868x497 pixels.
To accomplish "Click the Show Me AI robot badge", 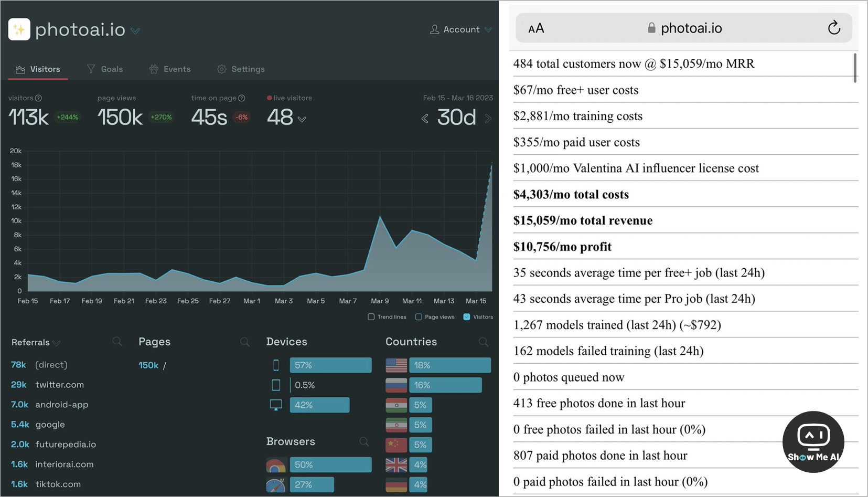I will (x=813, y=441).
